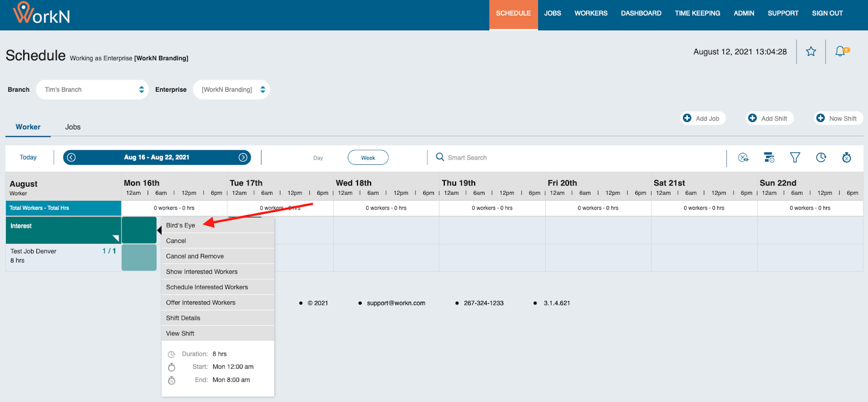
Task: Click the Test Job Denver row
Action: pos(63,258)
